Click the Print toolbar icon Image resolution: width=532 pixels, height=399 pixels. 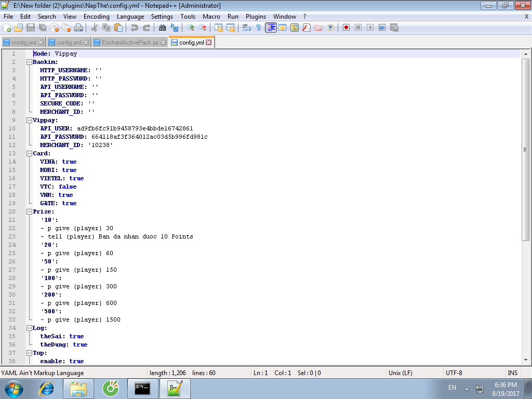[78, 28]
